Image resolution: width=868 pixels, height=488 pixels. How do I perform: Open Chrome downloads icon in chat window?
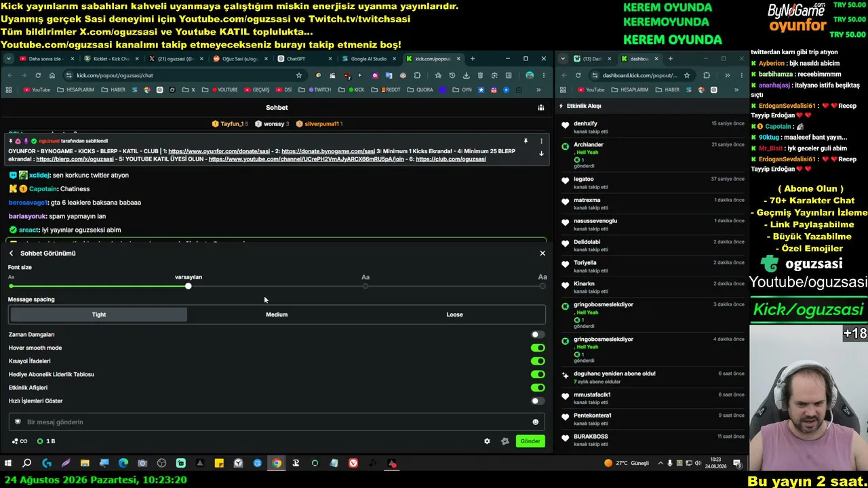(x=466, y=75)
